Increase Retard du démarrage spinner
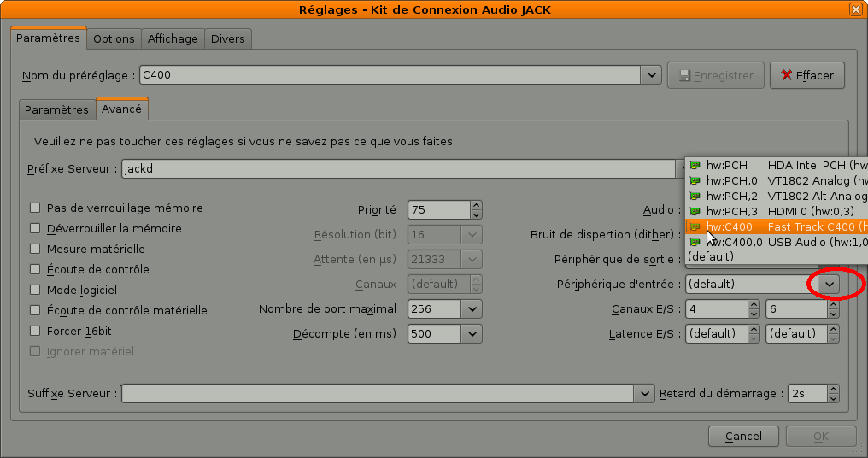 [x=834, y=389]
